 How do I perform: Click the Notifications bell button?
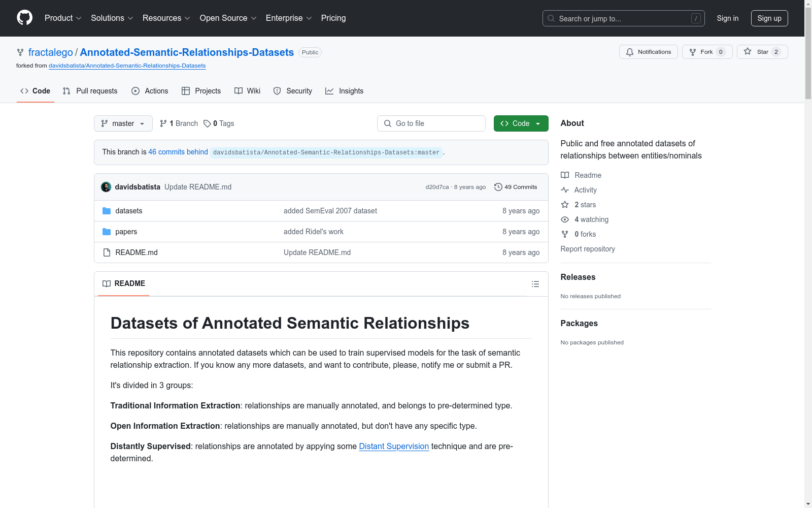(x=648, y=52)
